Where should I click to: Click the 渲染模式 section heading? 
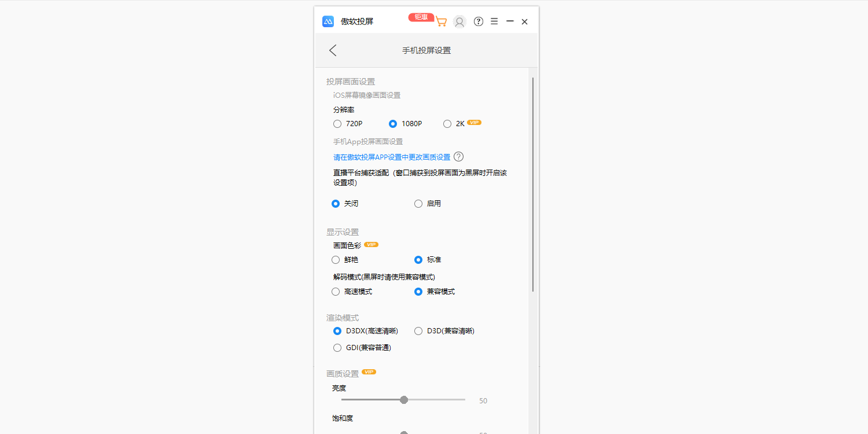point(343,318)
